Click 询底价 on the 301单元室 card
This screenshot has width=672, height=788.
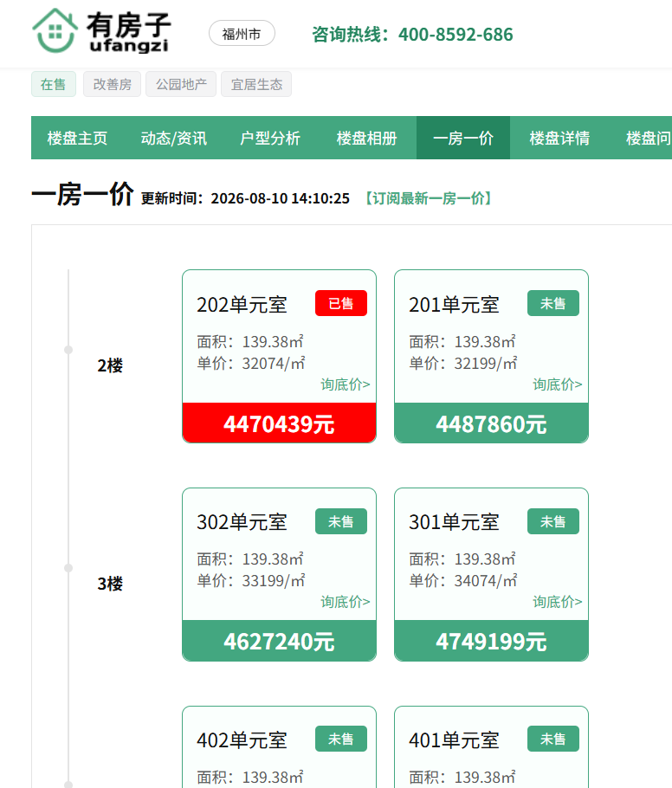558,602
